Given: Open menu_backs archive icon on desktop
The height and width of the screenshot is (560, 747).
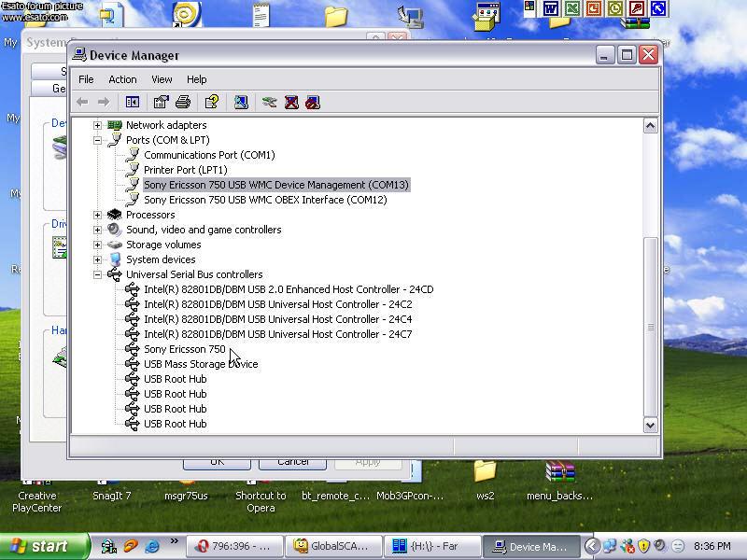Looking at the screenshot, I should click(559, 480).
